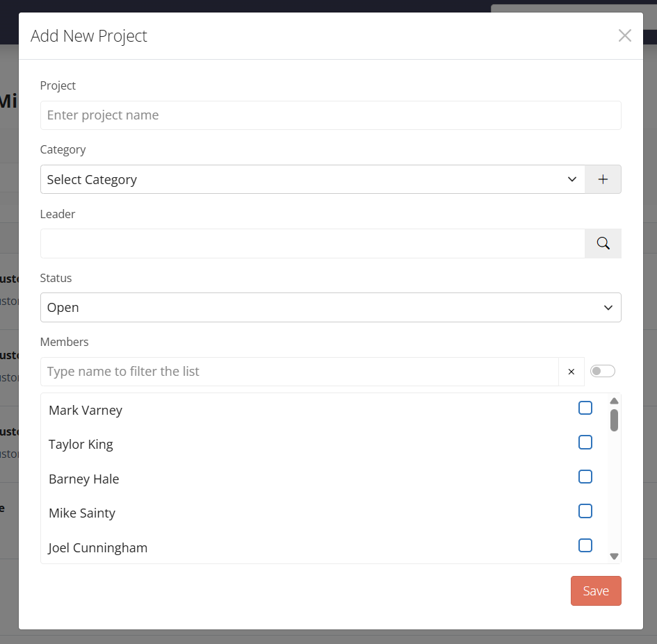Expand the Status dropdown showing Open
Viewport: 657px width, 644px height.
(330, 307)
